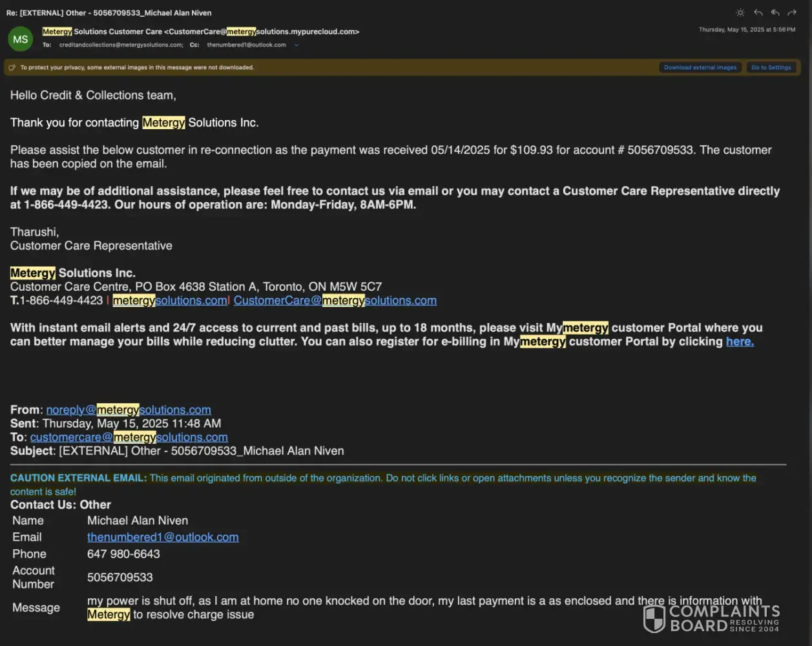The image size is (812, 646).
Task: Click Download external images button
Action: [x=700, y=67]
